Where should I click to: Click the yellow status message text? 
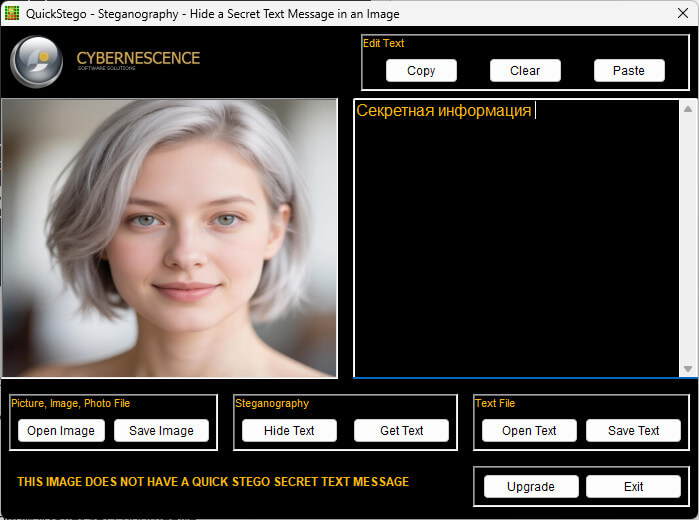[213, 482]
